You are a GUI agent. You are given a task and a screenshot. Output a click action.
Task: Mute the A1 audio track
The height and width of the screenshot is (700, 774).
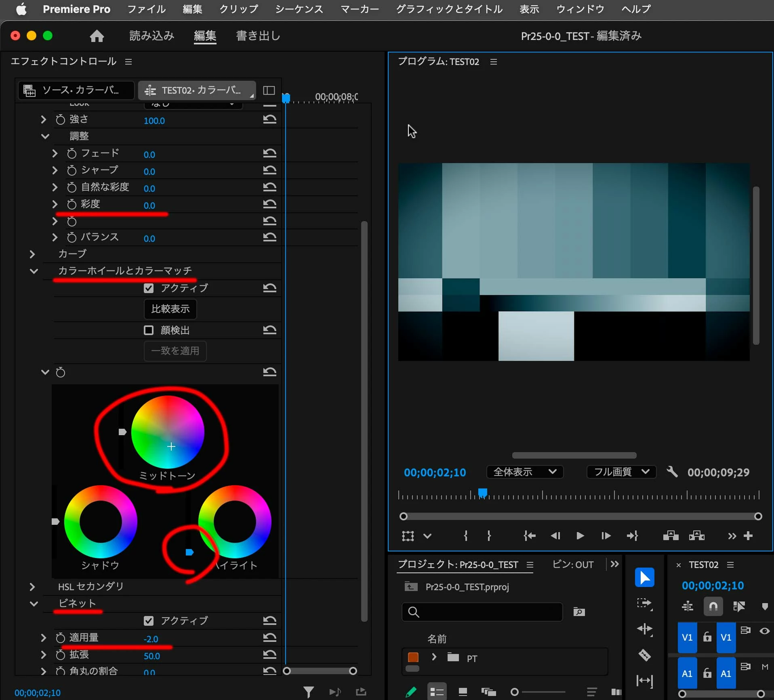765,667
